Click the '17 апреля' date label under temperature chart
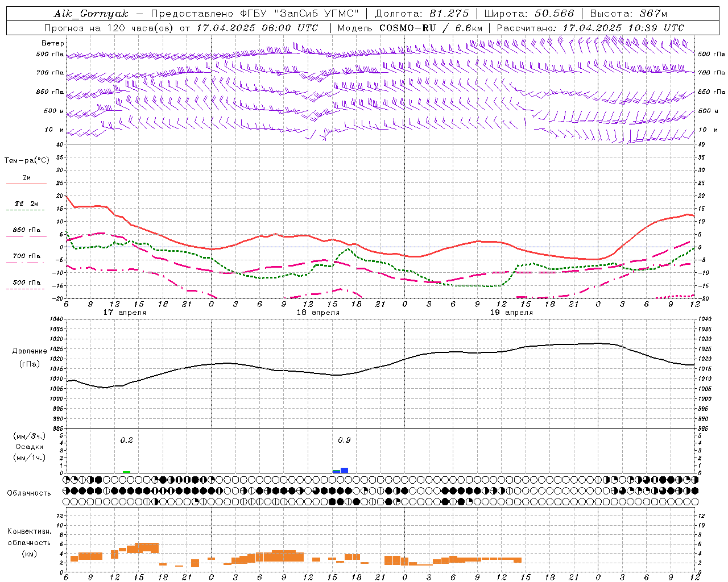The image size is (728, 582). click(x=125, y=313)
